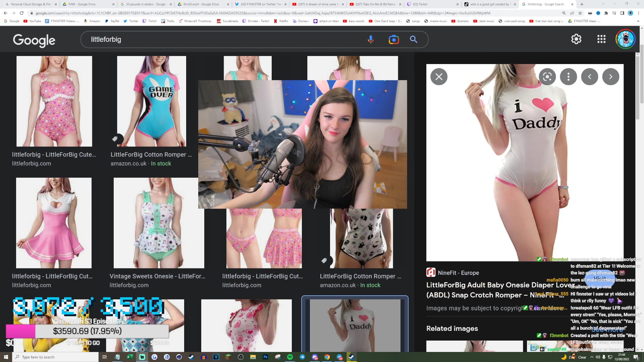Open the notification center
The image size is (644, 362).
636,357
